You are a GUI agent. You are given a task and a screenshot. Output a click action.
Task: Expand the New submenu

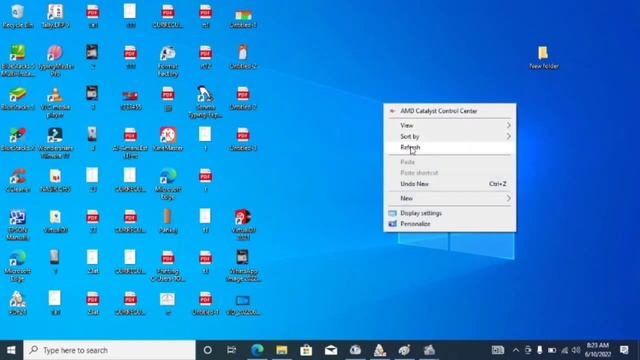coord(450,198)
